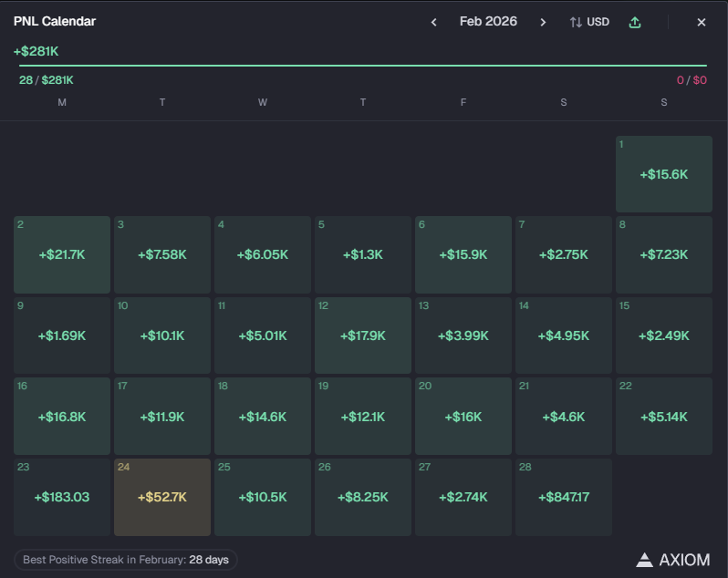The image size is (728, 578).
Task: Click the green win/loss progress bar
Action: [x=362, y=66]
